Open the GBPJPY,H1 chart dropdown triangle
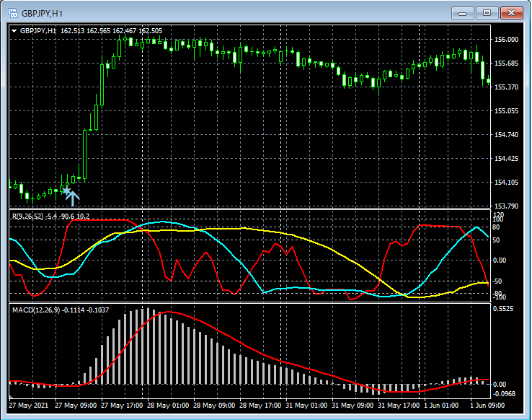 [14, 31]
